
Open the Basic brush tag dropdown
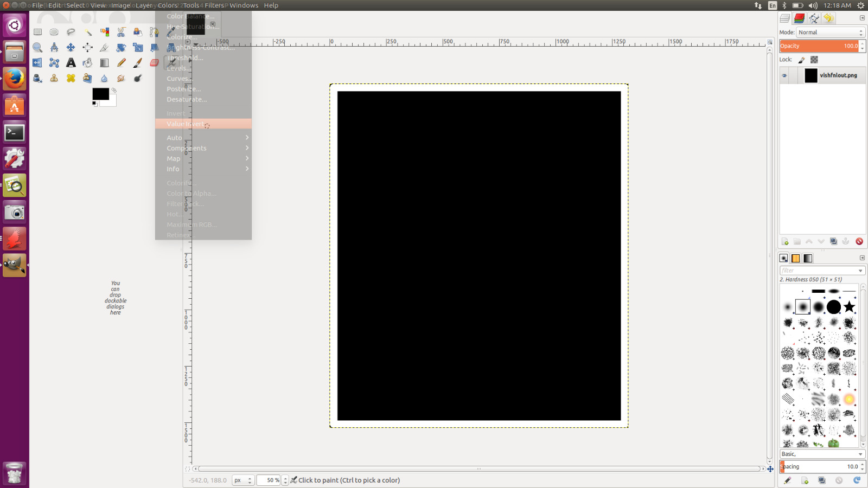point(822,454)
